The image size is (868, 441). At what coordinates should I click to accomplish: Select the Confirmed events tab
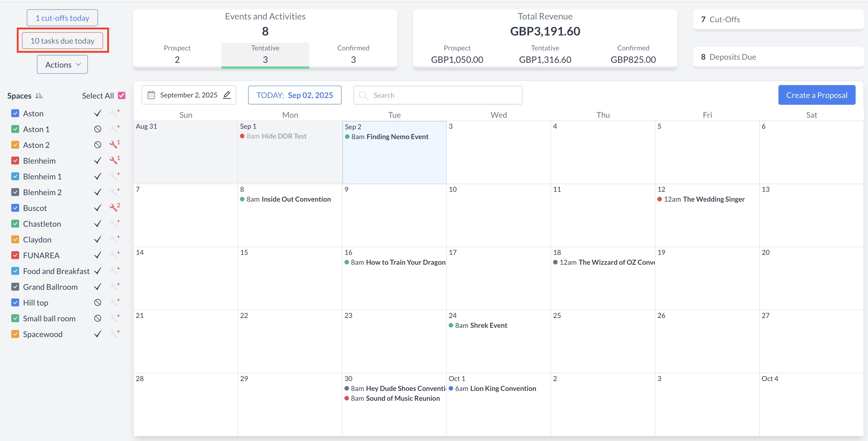pyautogui.click(x=353, y=54)
